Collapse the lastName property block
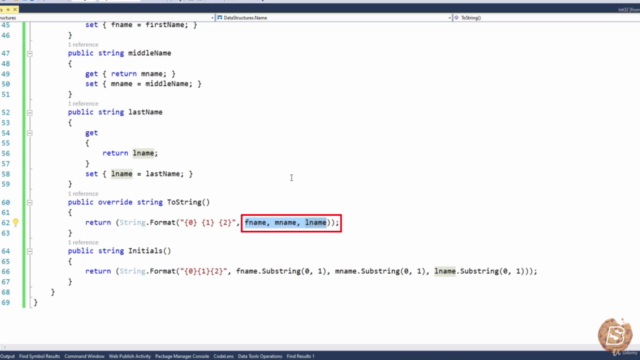The image size is (640, 360). point(30,112)
